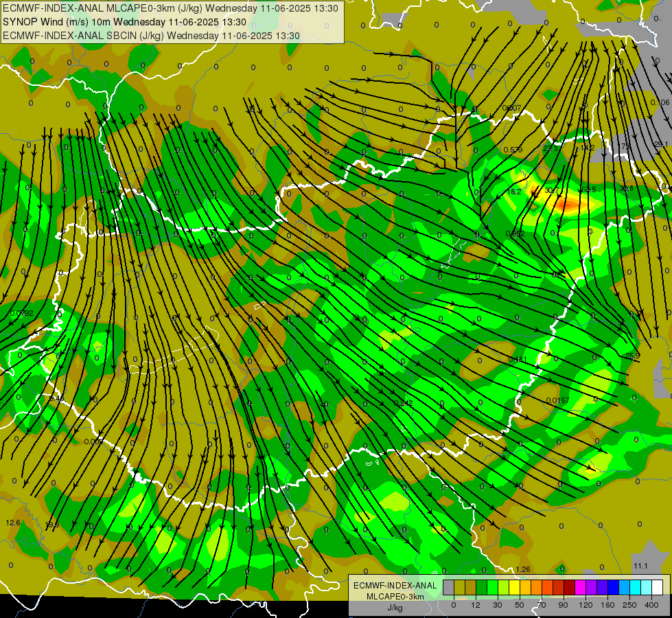Click the gray swatch in the MLCAPE legend
Viewport: 672px width, 618px height.
tap(449, 587)
